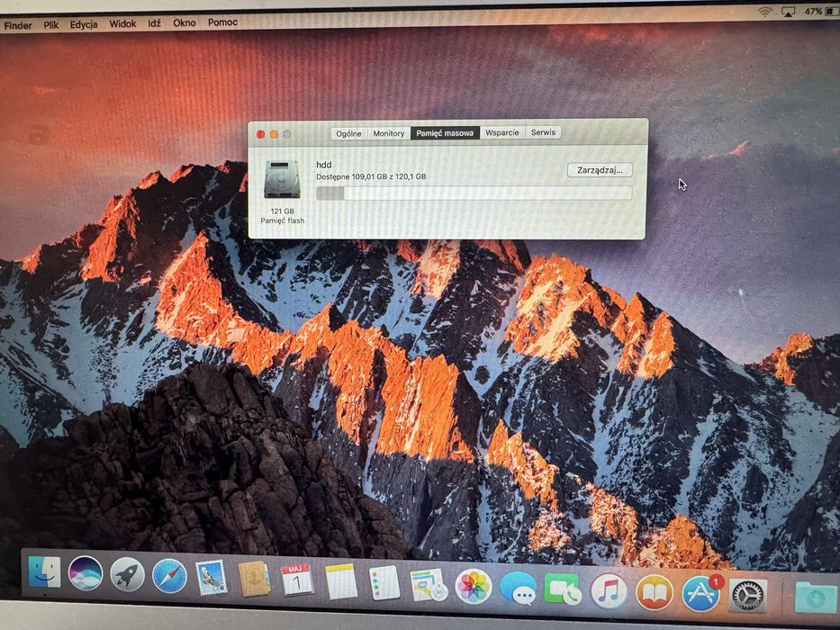This screenshot has width=840, height=630.
Task: Open iTunes music note icon
Action: pos(609,591)
